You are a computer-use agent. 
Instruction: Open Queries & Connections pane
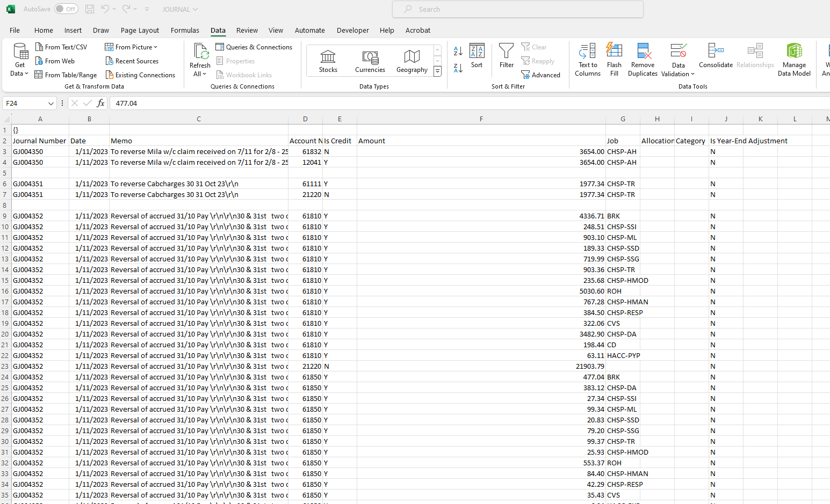click(254, 47)
